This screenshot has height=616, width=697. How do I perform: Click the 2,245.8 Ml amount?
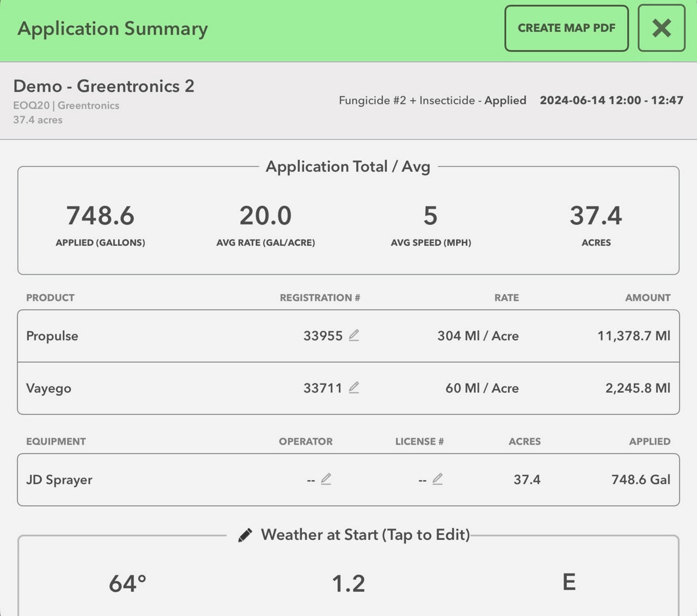point(638,388)
